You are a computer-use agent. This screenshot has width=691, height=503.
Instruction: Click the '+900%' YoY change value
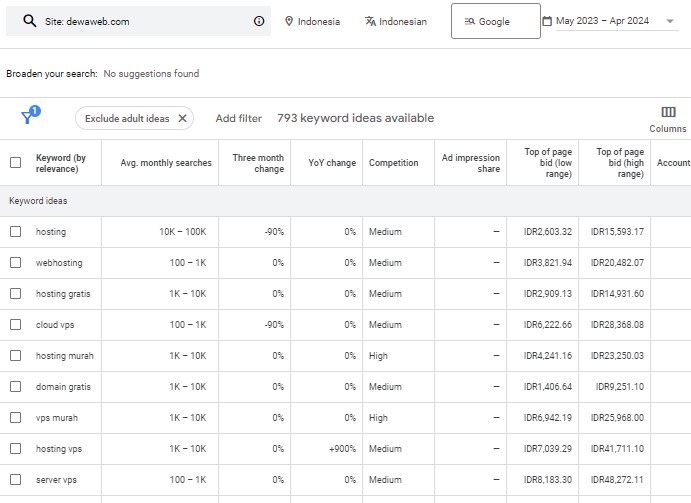342,449
